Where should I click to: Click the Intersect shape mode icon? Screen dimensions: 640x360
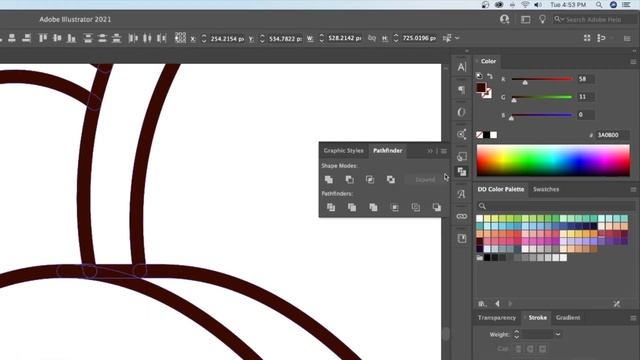pos(370,180)
